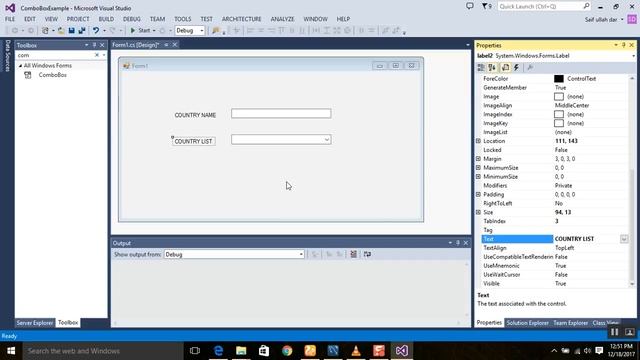Expand the Size property

[x=478, y=212]
